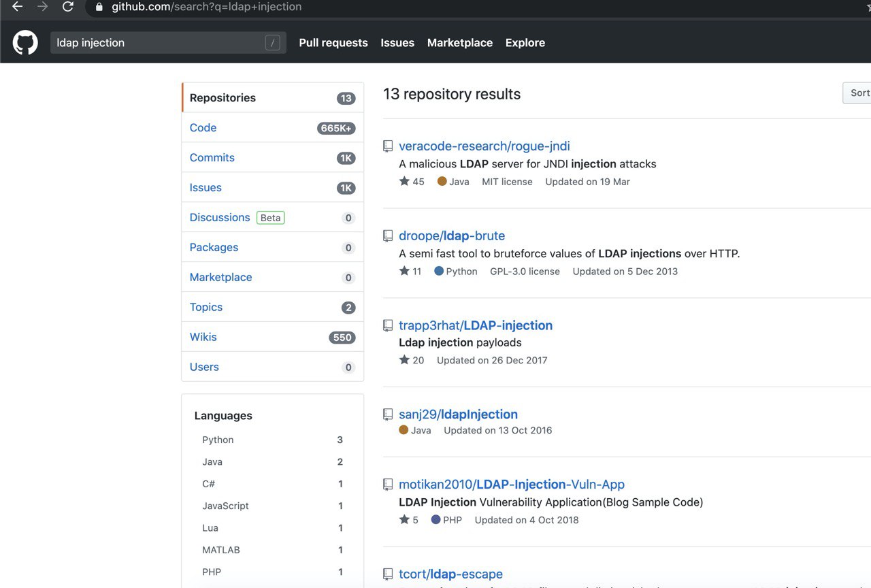
Task: Open the droope/ldap-brute repository
Action: coord(452,235)
